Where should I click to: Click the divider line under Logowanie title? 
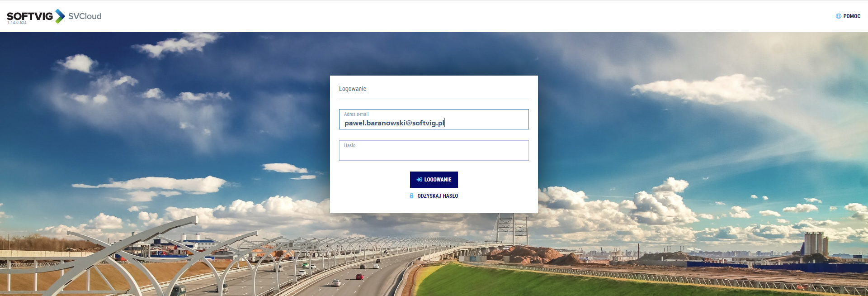point(434,98)
